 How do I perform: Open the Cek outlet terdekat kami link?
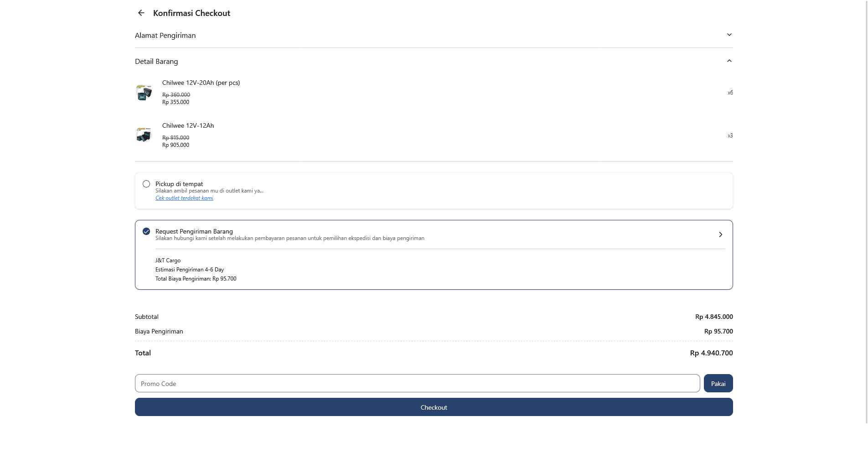(184, 198)
